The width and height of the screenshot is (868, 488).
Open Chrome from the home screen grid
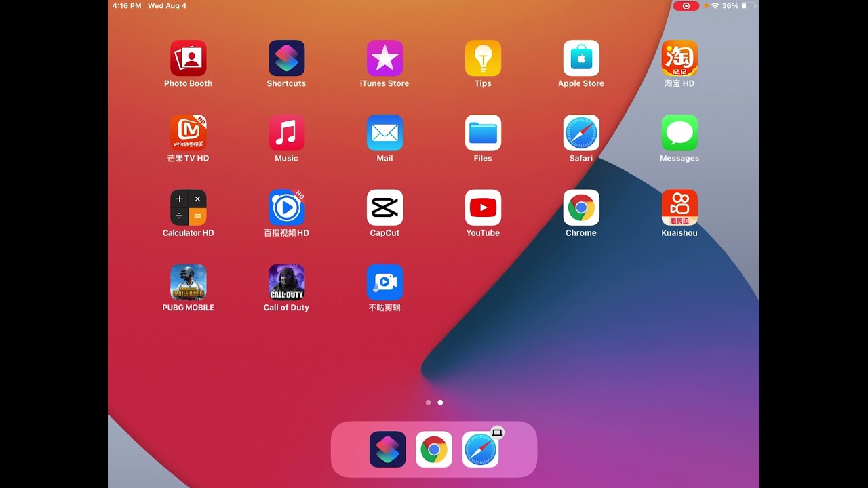[x=581, y=207]
